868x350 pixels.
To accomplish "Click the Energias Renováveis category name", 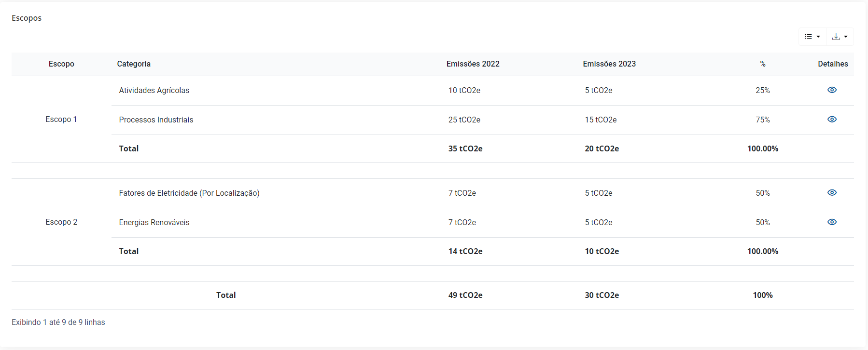I will [x=154, y=223].
